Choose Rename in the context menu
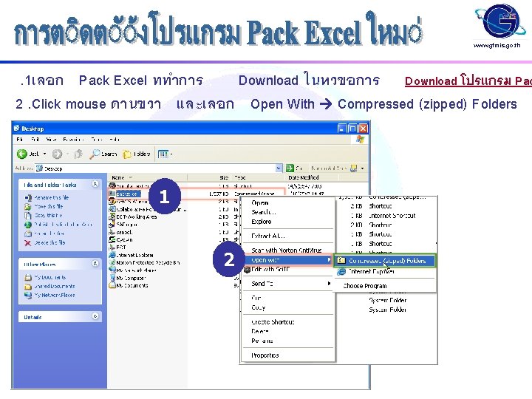This screenshot has height=399, width=532. (x=288, y=341)
